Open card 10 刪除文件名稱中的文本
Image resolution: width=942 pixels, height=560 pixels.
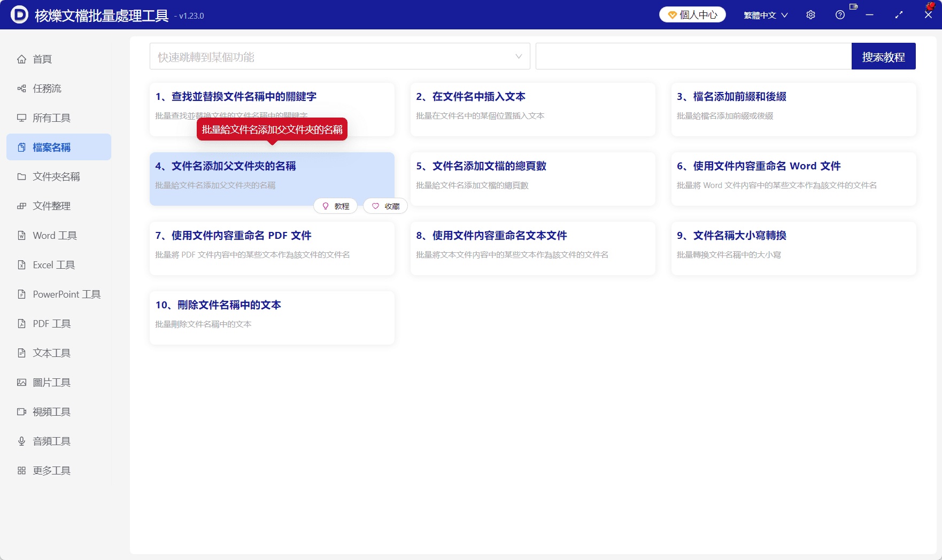pyautogui.click(x=272, y=318)
